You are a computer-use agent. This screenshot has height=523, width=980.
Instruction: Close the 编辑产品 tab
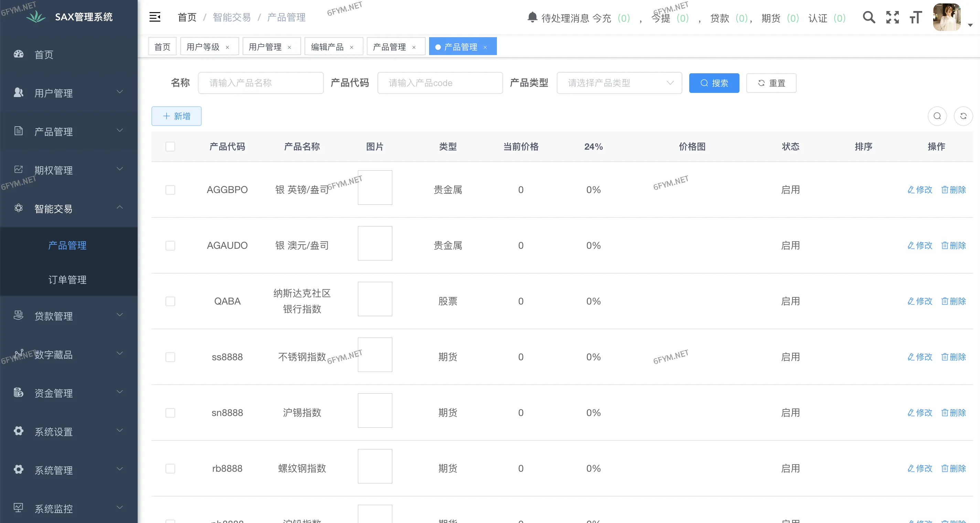click(352, 47)
